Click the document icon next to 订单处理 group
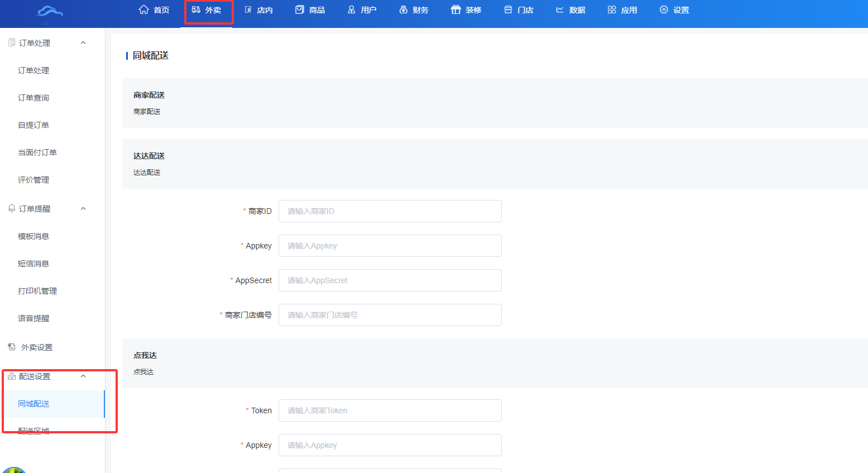This screenshot has height=473, width=868. (x=12, y=42)
